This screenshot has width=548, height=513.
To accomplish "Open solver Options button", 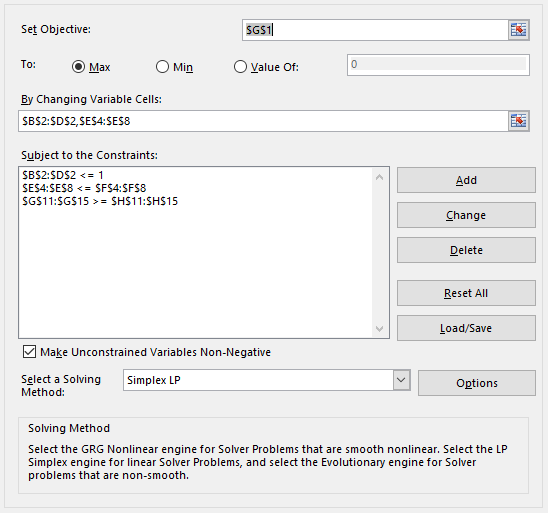I will click(x=477, y=383).
